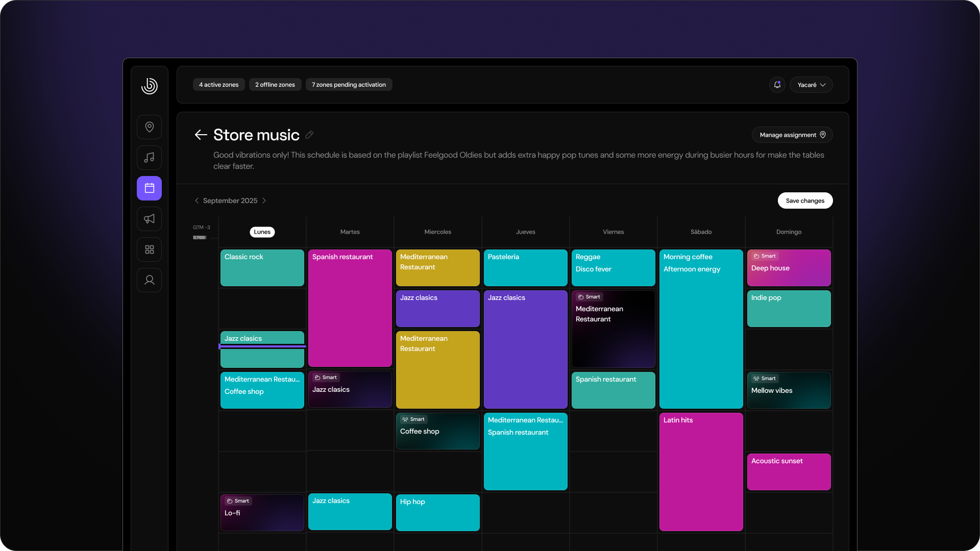Select the calendar schedule icon
The height and width of the screenshot is (551, 980).
(x=149, y=188)
